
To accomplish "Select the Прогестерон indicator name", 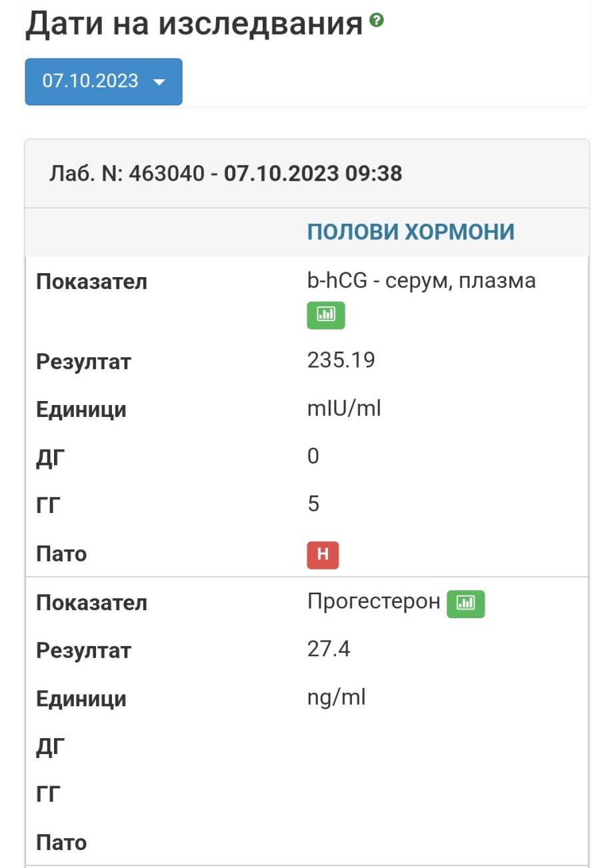I will coord(373,602).
